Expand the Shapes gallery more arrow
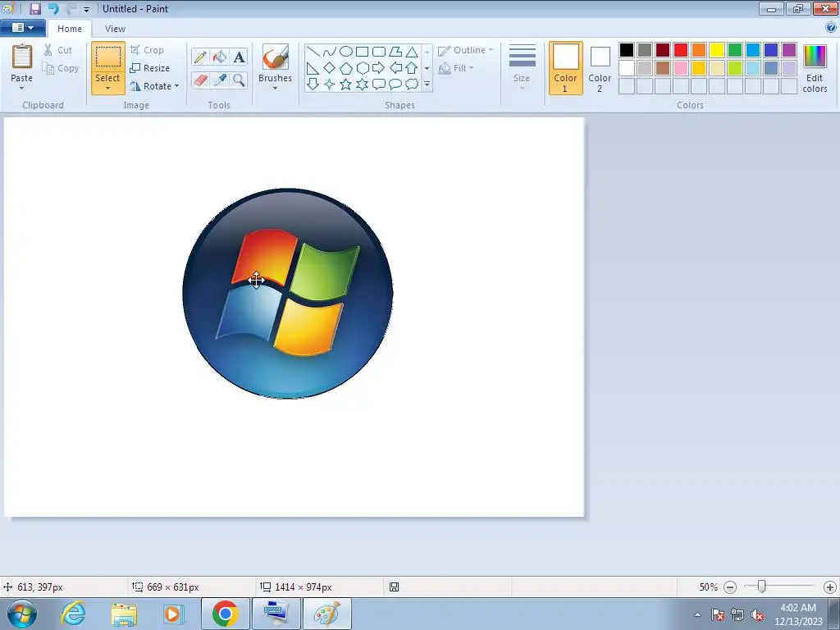Screen dimensions: 840x630 (x=427, y=84)
